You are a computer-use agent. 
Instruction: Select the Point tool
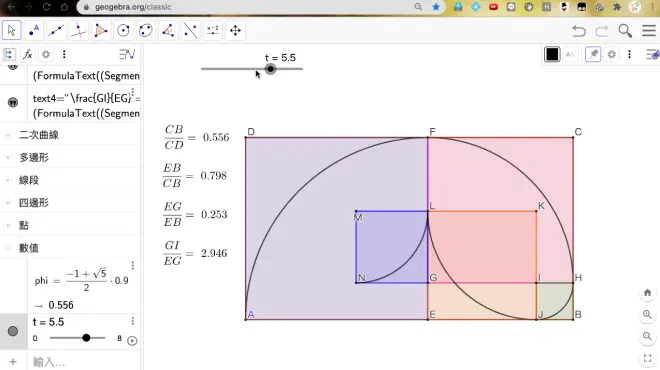coord(34,31)
